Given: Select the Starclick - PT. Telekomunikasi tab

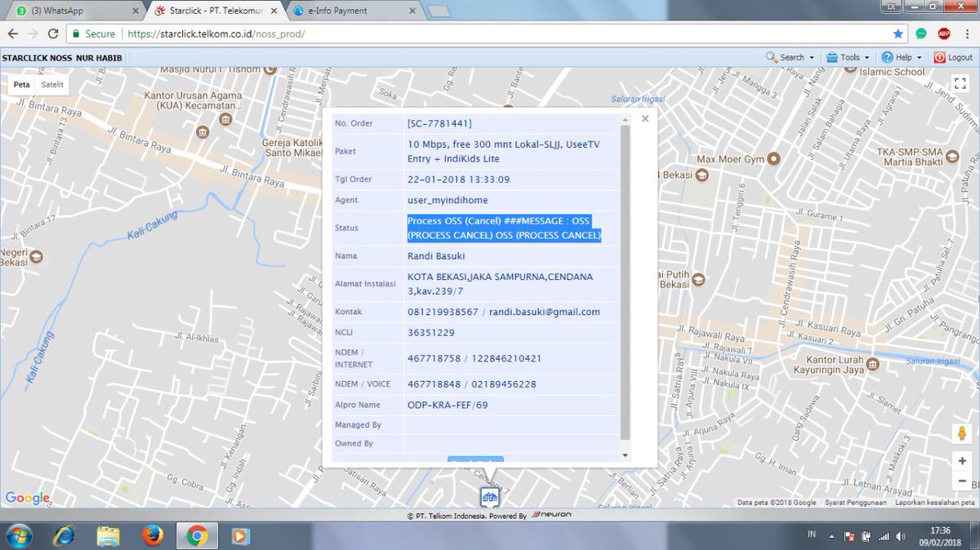Looking at the screenshot, I should [x=214, y=11].
